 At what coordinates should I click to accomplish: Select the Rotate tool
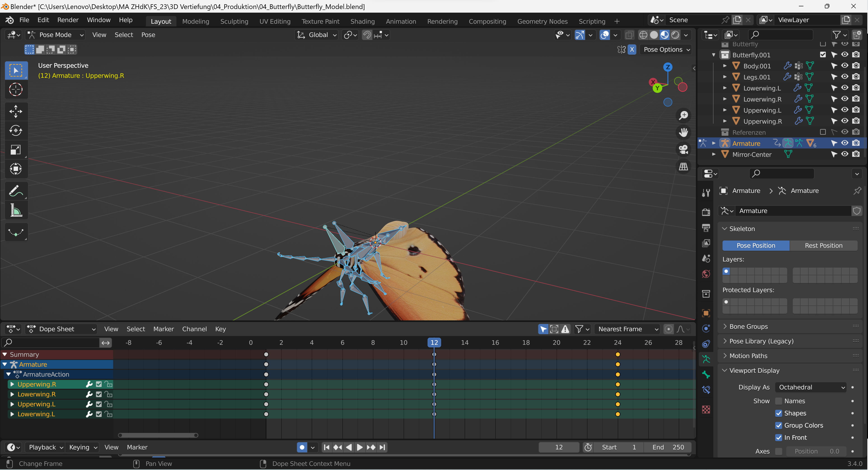click(x=16, y=130)
